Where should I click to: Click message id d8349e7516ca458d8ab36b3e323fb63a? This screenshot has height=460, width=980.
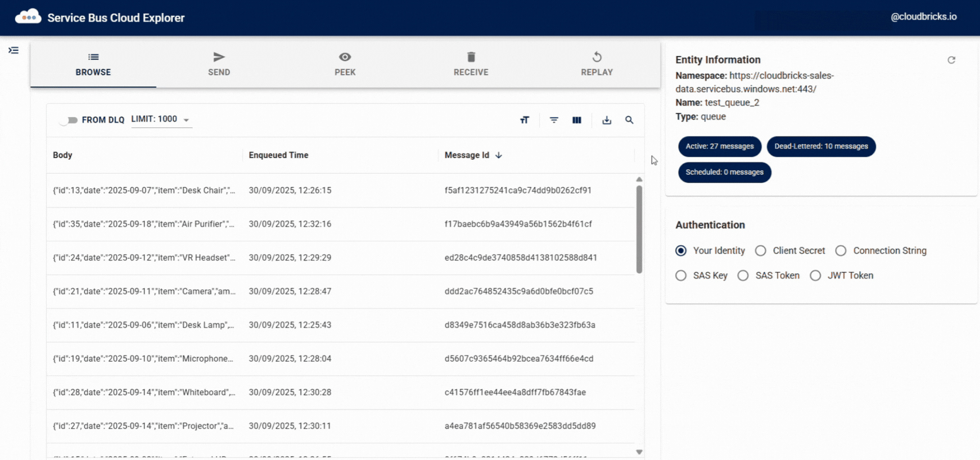tap(520, 325)
